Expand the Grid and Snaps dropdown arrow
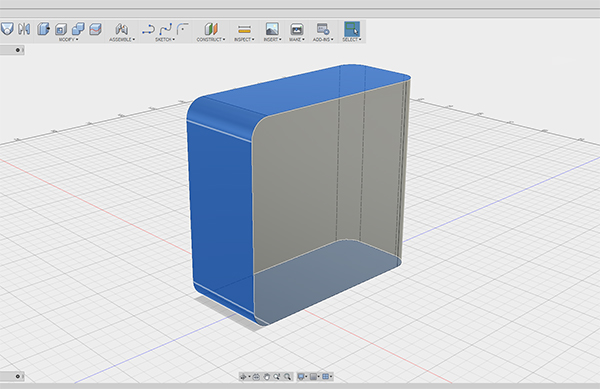Viewport: 600px width, 389px height. pyautogui.click(x=331, y=377)
